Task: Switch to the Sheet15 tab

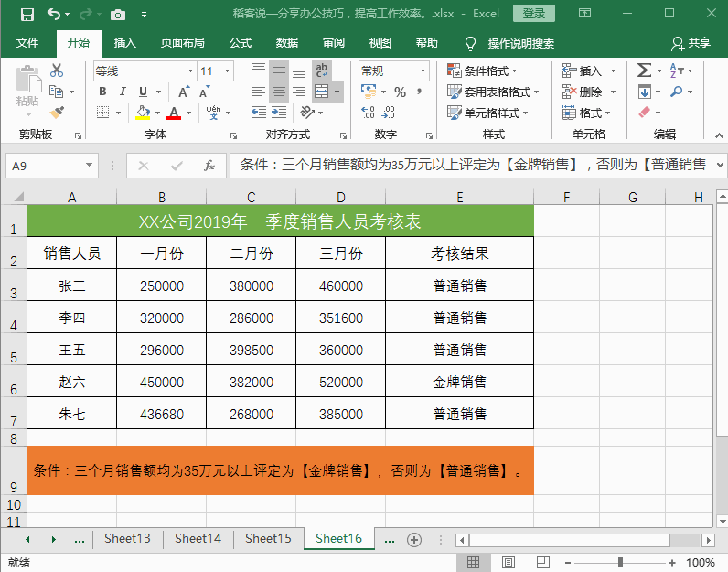Action: [x=268, y=539]
